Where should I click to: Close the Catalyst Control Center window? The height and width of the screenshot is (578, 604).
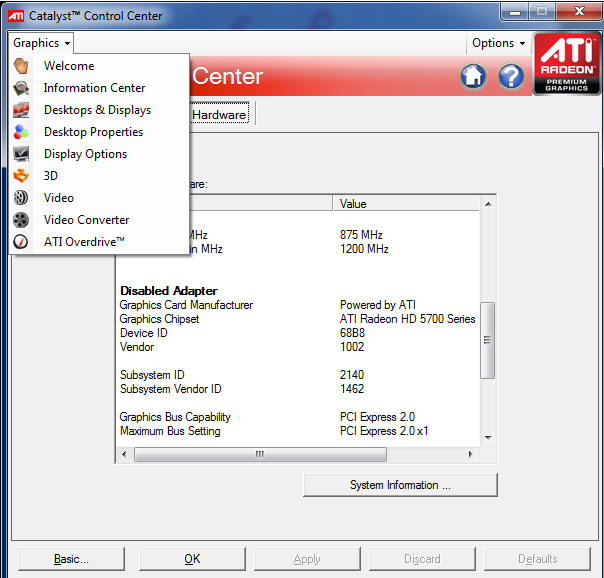coord(579,12)
